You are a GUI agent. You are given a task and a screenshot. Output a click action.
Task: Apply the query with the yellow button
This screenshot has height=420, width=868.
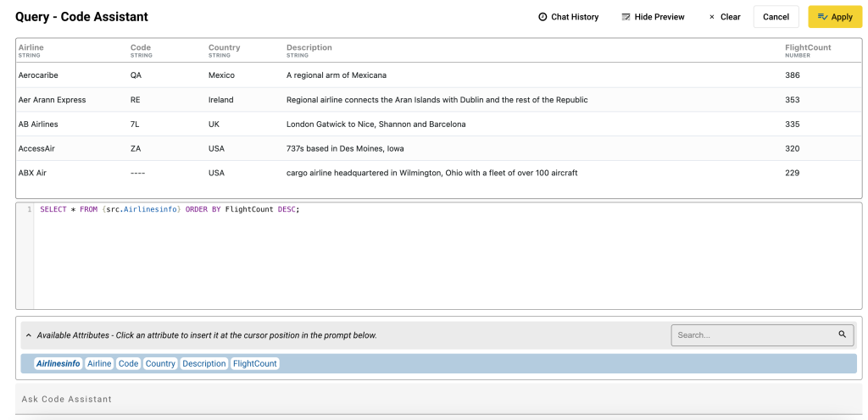tap(835, 17)
